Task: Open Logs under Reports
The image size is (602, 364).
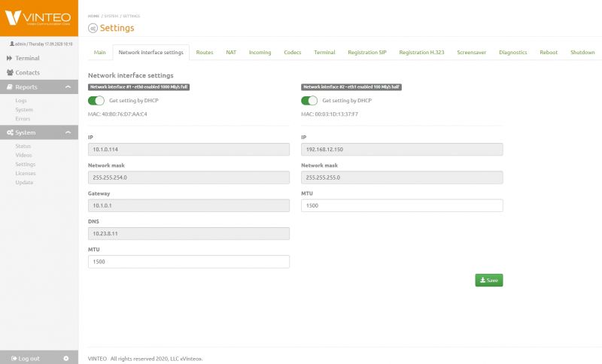Action: (x=21, y=101)
